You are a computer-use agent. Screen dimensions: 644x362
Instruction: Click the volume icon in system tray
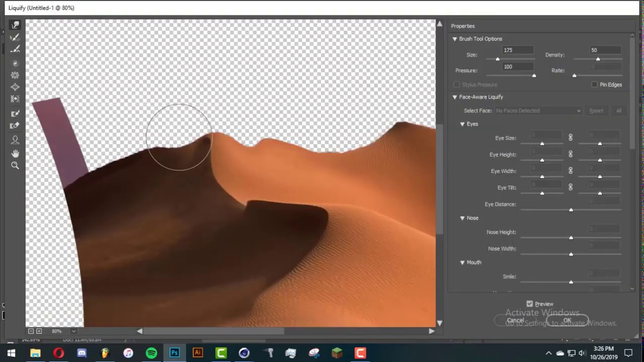(x=582, y=353)
